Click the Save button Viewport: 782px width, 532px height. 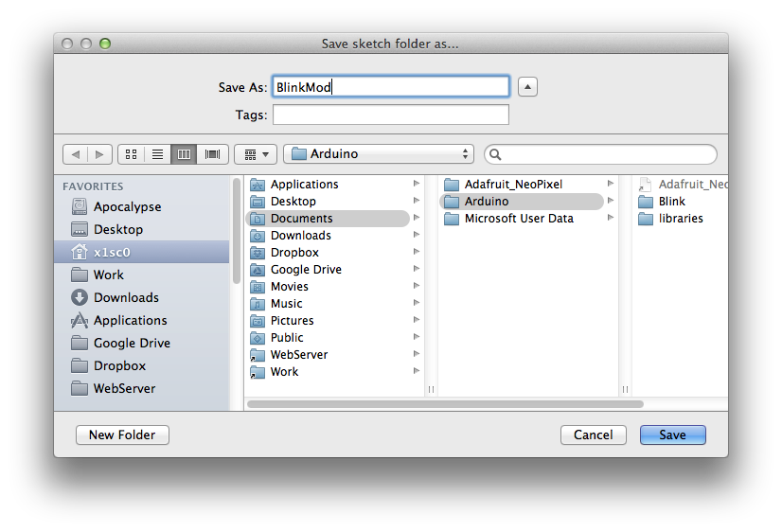pyautogui.click(x=672, y=434)
